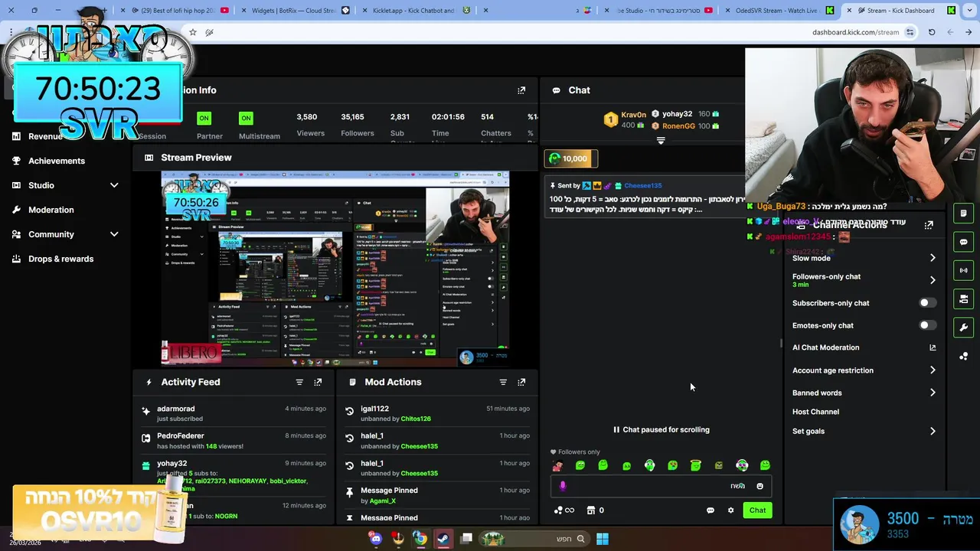Open the AI Chat Moderation external link
Viewport: 980px width, 551px height.
(933, 347)
